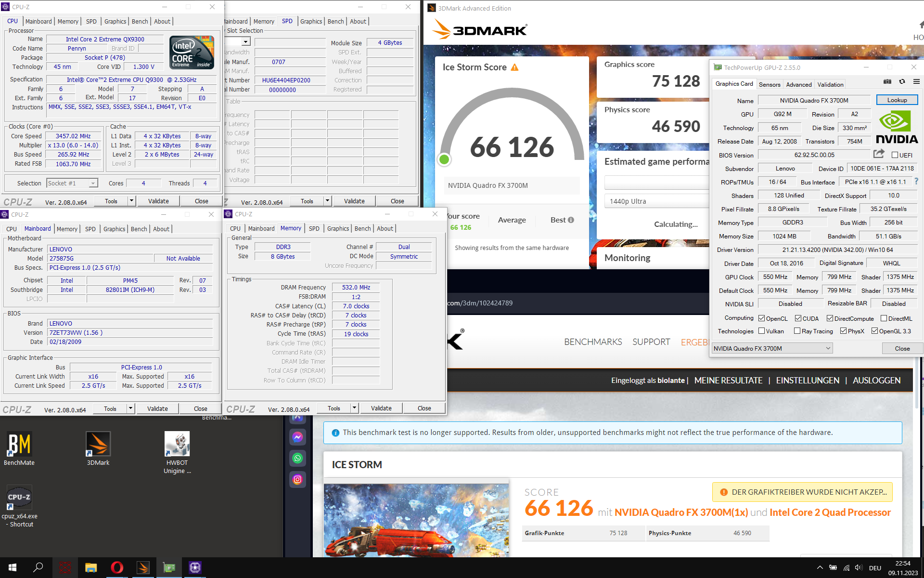Click the GPU-Z taskbar icon

[x=169, y=567]
